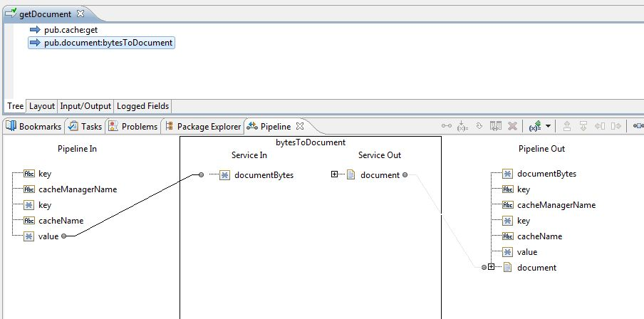Click the Map (link) toolbar icon

click(x=447, y=126)
